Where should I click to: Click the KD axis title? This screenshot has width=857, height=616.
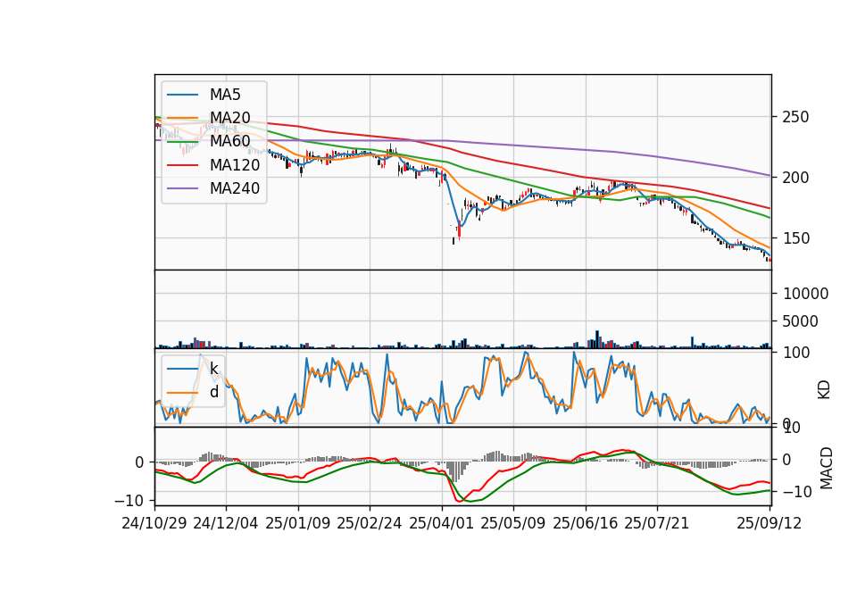click(x=824, y=389)
